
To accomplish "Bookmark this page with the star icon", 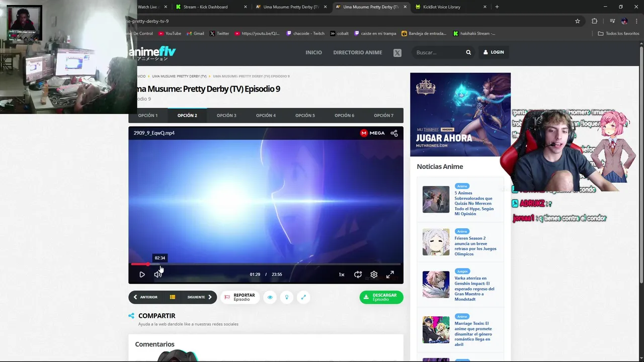I will click(578, 21).
